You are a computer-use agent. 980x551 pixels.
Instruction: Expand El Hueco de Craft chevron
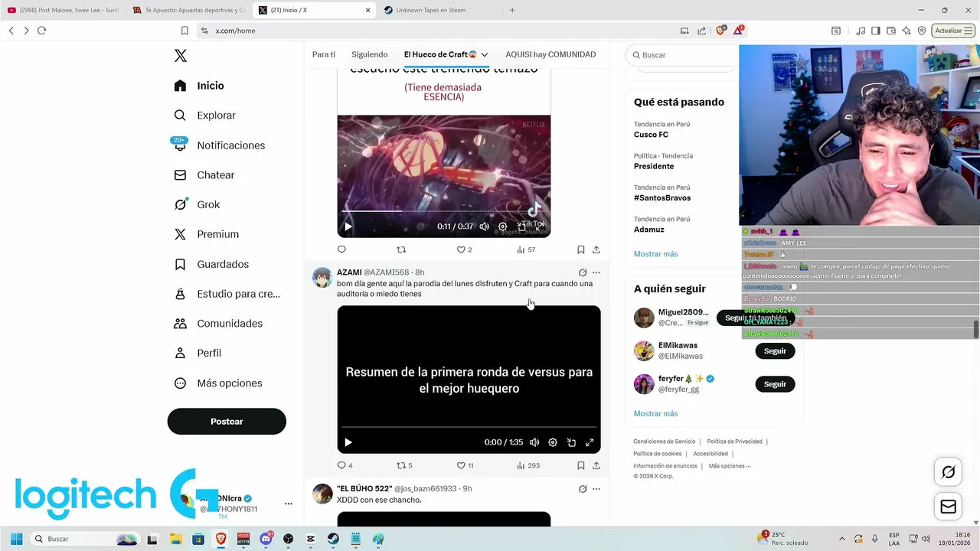[485, 54]
